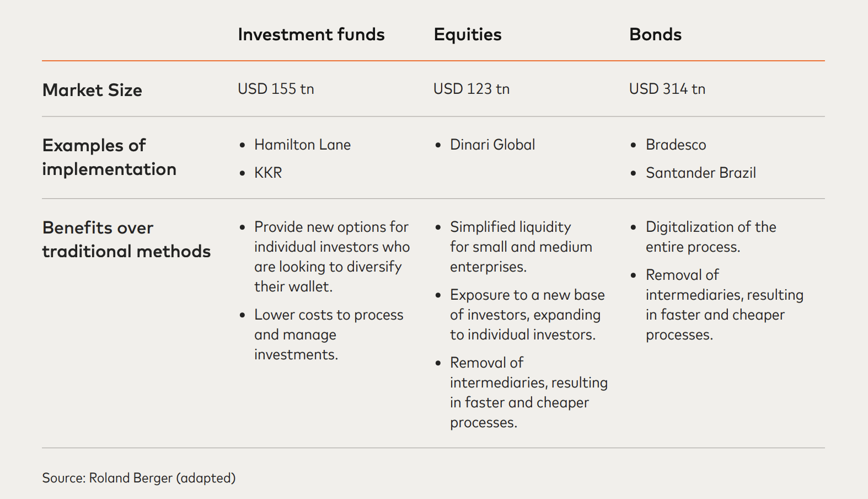
Task: Click the Santander Brazil entry
Action: click(x=700, y=173)
